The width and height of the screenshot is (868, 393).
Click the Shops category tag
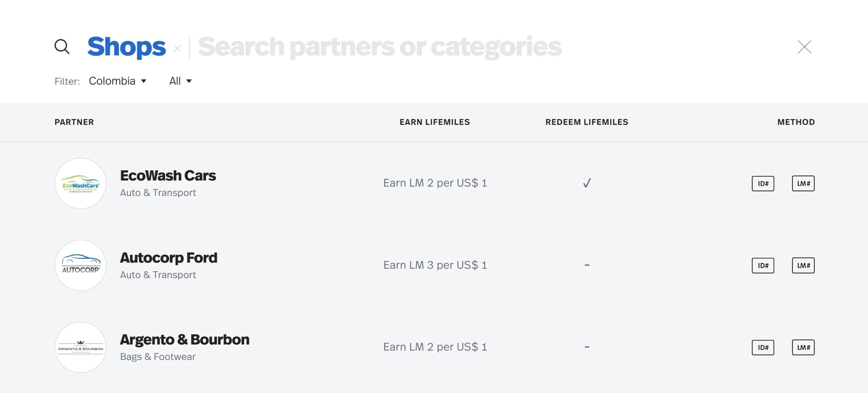pyautogui.click(x=126, y=47)
